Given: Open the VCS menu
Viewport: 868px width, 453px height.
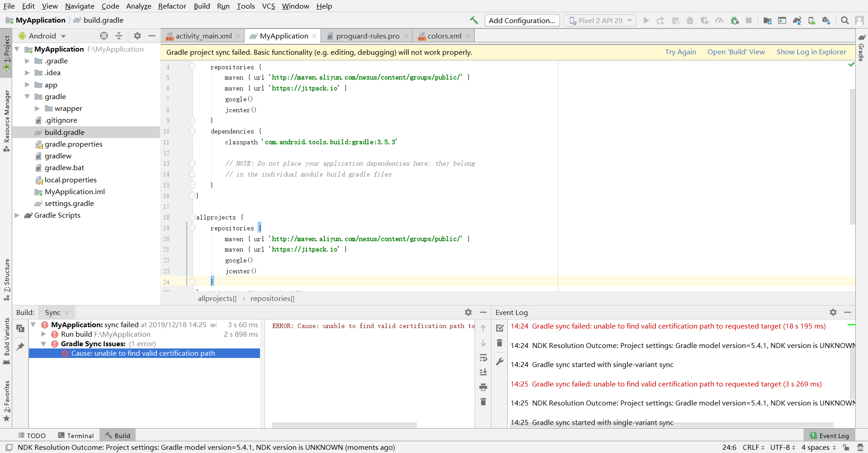Looking at the screenshot, I should pos(269,6).
